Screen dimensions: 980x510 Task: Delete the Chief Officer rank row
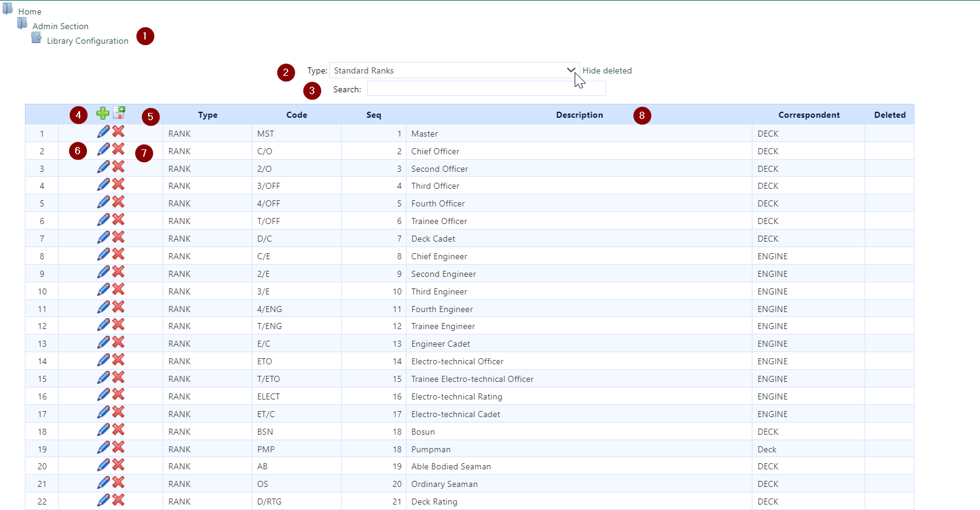click(x=118, y=149)
